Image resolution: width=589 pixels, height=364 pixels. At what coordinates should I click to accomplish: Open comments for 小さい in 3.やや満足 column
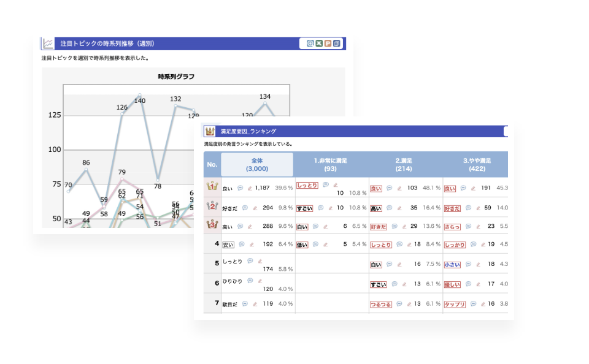click(x=468, y=264)
